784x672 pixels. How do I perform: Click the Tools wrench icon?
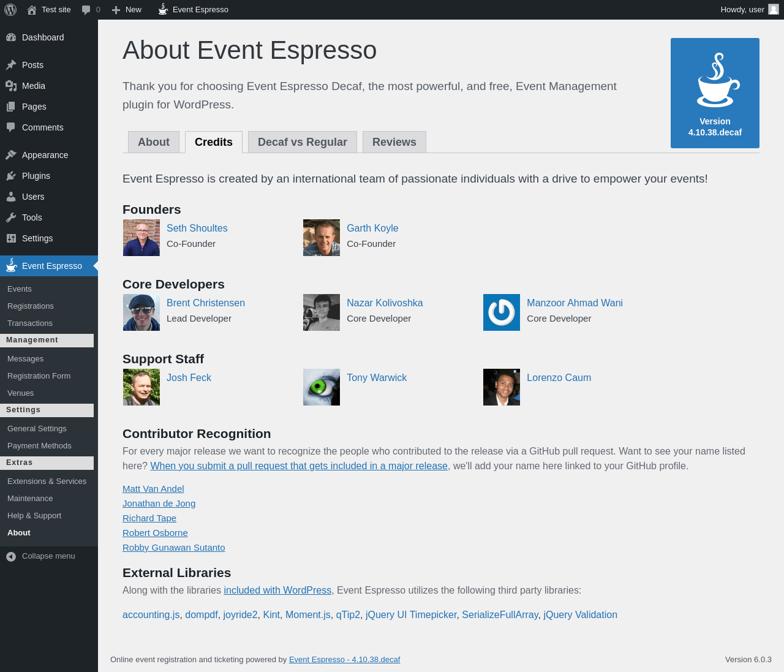coord(11,217)
